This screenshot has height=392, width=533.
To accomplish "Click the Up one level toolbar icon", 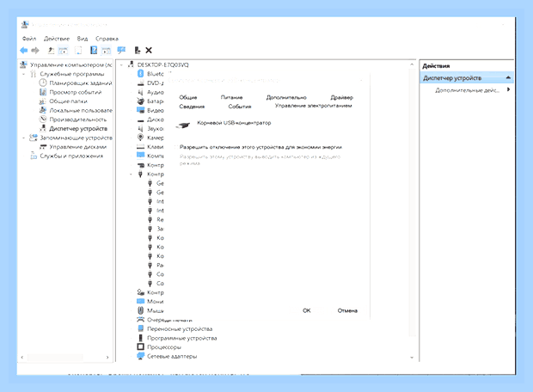I will 51,51.
